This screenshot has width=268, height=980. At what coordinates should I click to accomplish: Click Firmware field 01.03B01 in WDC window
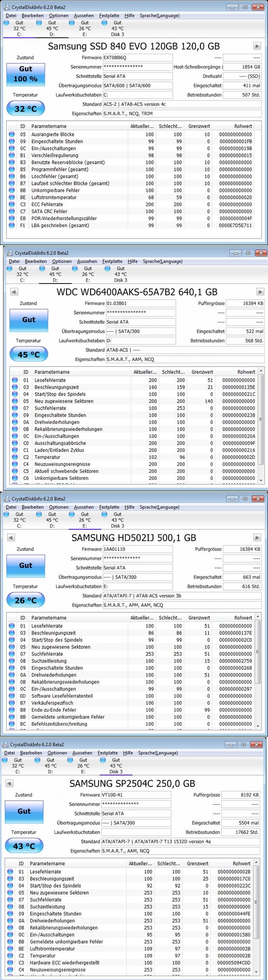tap(140, 303)
